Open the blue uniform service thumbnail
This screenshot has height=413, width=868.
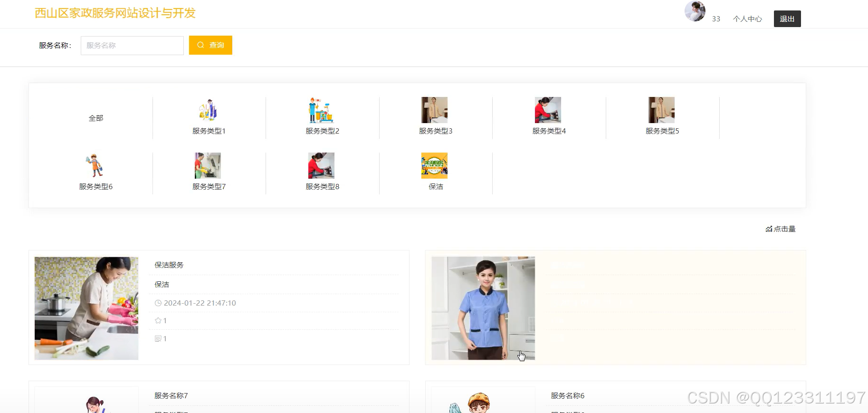pyautogui.click(x=483, y=308)
